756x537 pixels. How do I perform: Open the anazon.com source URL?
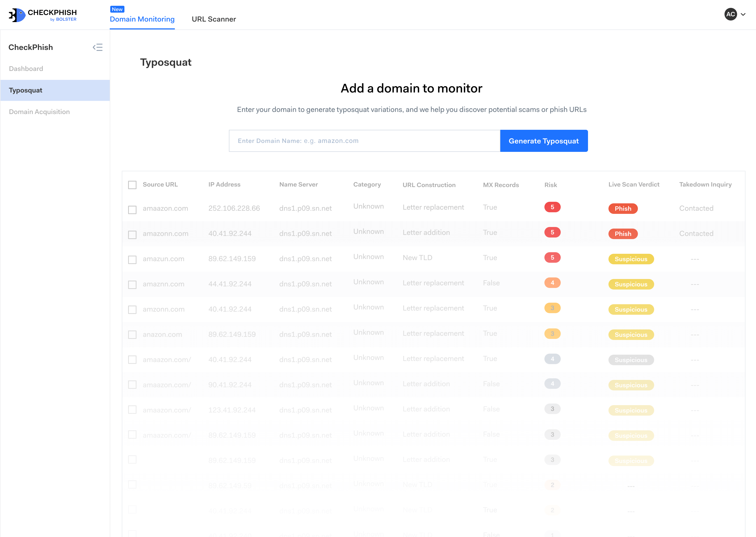[162, 334]
